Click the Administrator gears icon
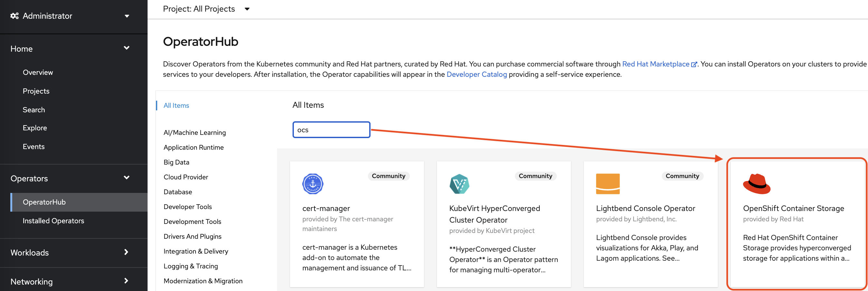Viewport: 868px width, 291px height. click(14, 16)
